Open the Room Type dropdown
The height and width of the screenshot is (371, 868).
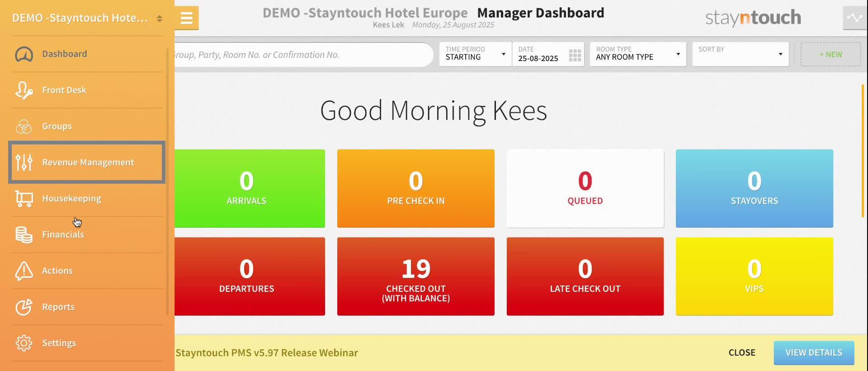click(638, 54)
